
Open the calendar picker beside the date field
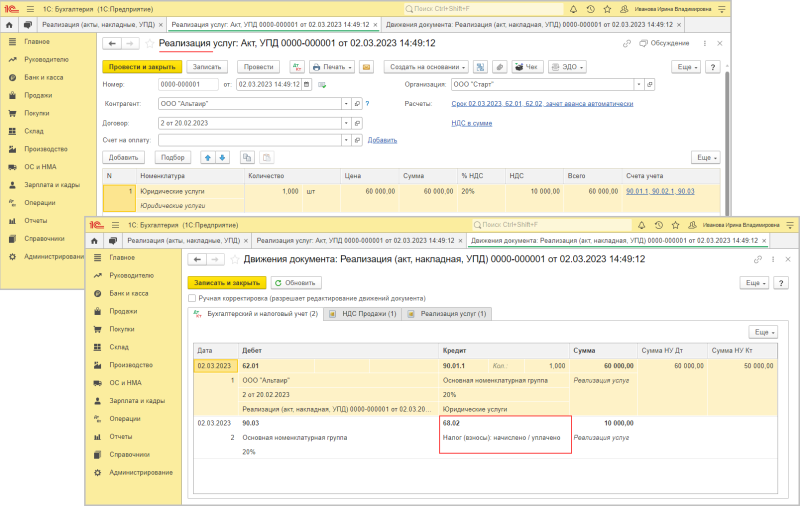[x=307, y=84]
